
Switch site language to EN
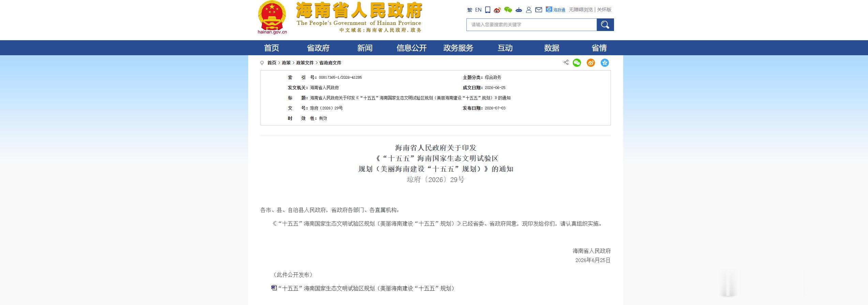[x=478, y=10]
